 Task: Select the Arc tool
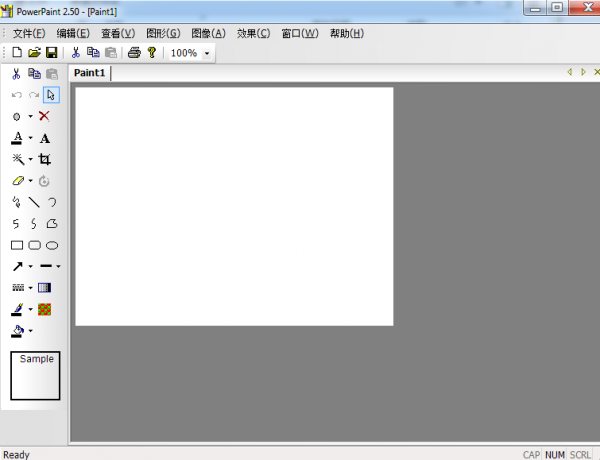[x=52, y=202]
